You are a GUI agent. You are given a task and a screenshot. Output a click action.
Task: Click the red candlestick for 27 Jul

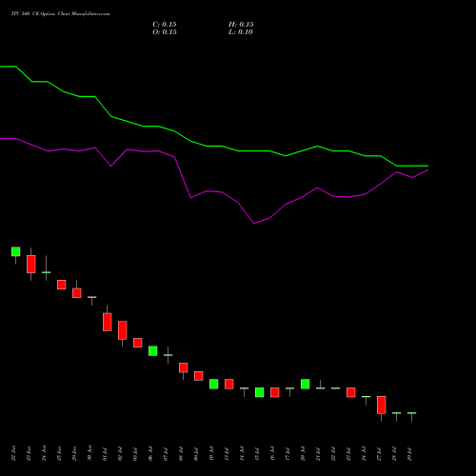[382, 405]
